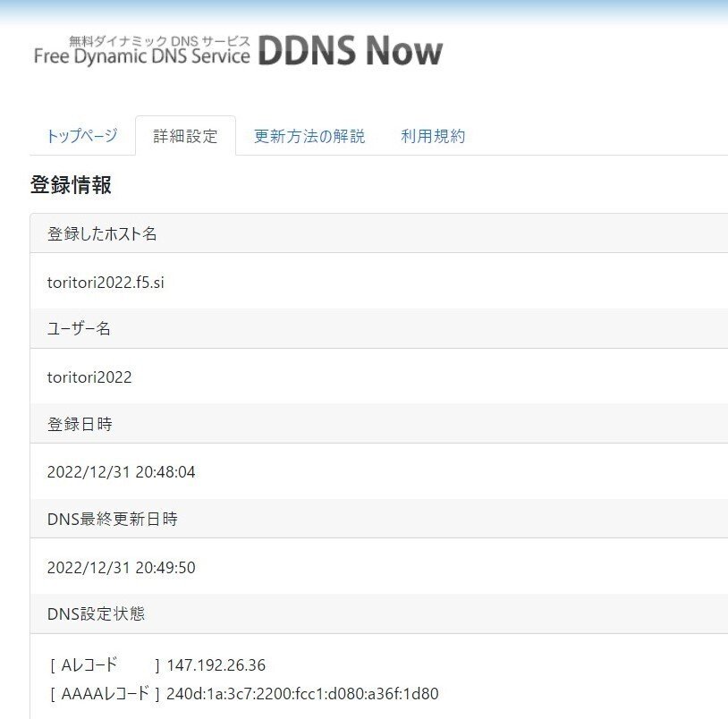This screenshot has width=728, height=719.
Task: Click the AAAAレコード label
Action: point(106,693)
